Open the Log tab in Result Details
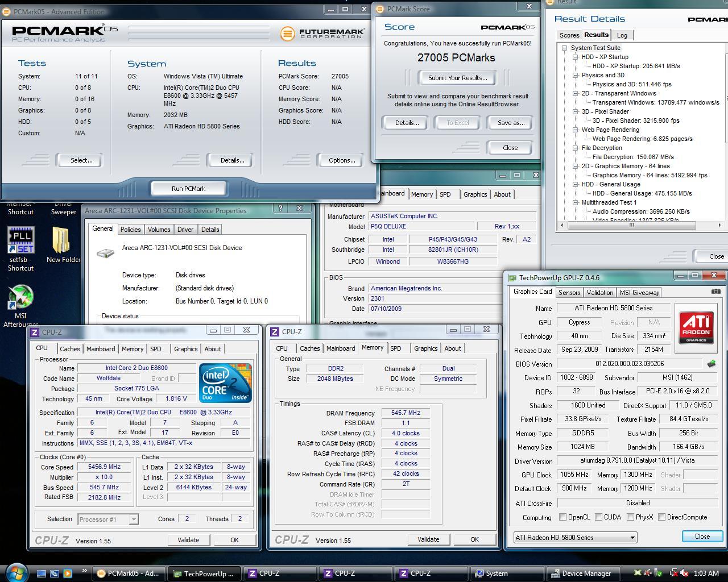The width and height of the screenshot is (728, 582). (x=622, y=35)
